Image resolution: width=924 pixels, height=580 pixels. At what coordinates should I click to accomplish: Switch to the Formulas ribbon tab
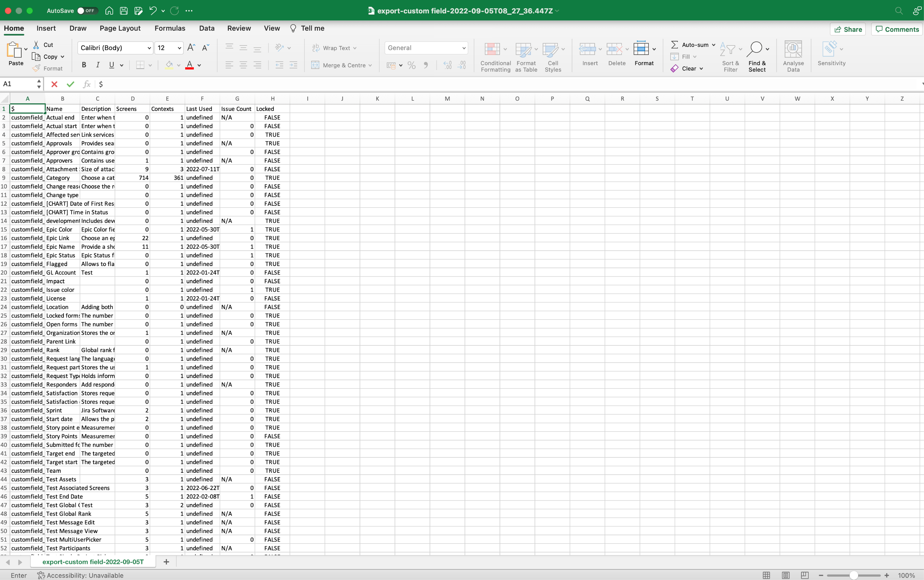click(x=170, y=28)
